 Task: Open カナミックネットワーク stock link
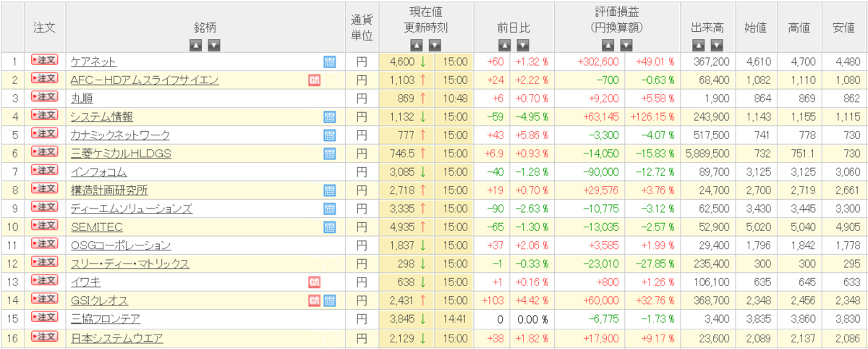click(x=121, y=135)
